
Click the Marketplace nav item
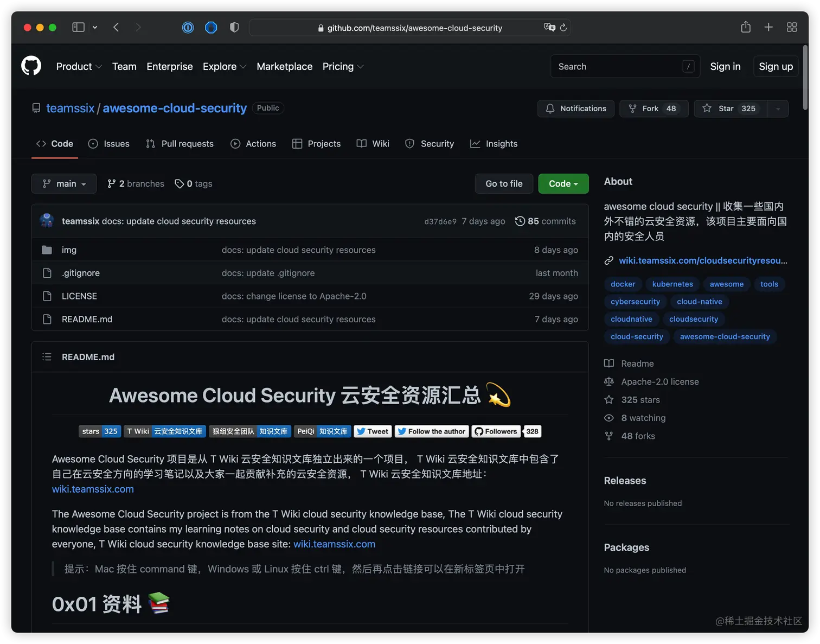pyautogui.click(x=285, y=67)
